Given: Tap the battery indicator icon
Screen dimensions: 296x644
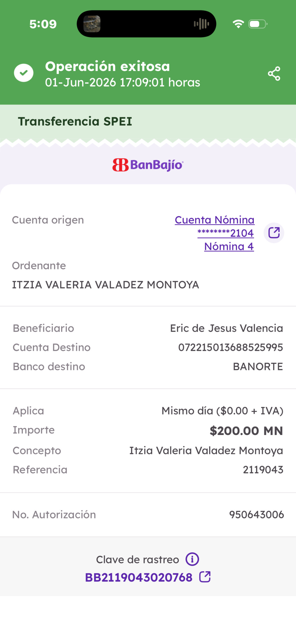Looking at the screenshot, I should tap(258, 24).
